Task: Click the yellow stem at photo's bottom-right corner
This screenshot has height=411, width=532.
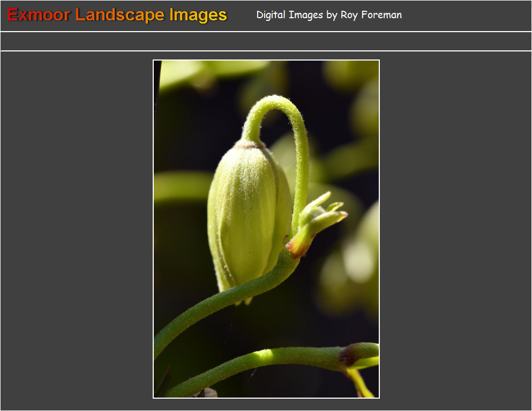Action: coord(362,383)
